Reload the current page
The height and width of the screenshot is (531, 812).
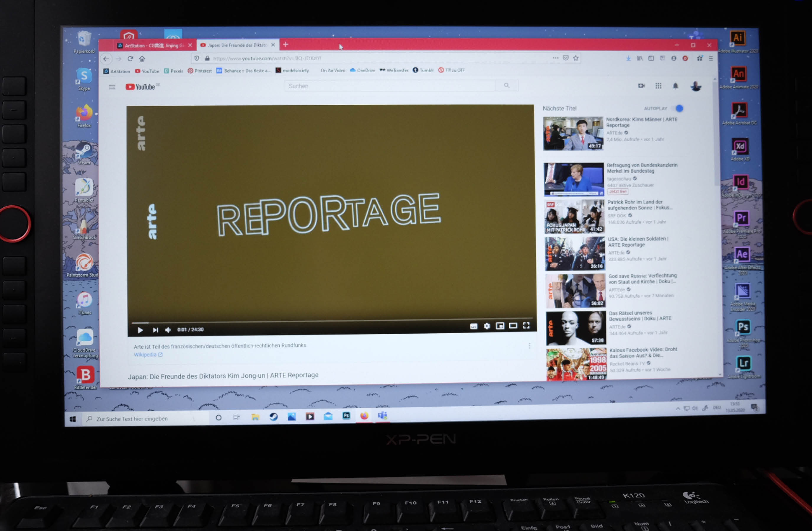(130, 59)
